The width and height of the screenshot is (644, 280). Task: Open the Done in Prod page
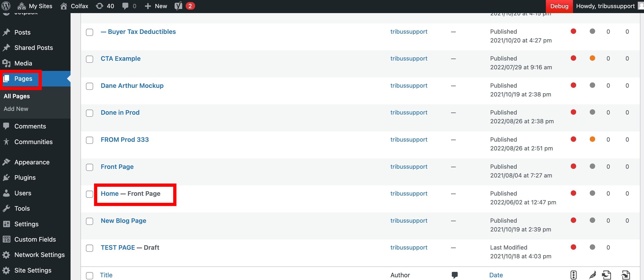coord(120,112)
